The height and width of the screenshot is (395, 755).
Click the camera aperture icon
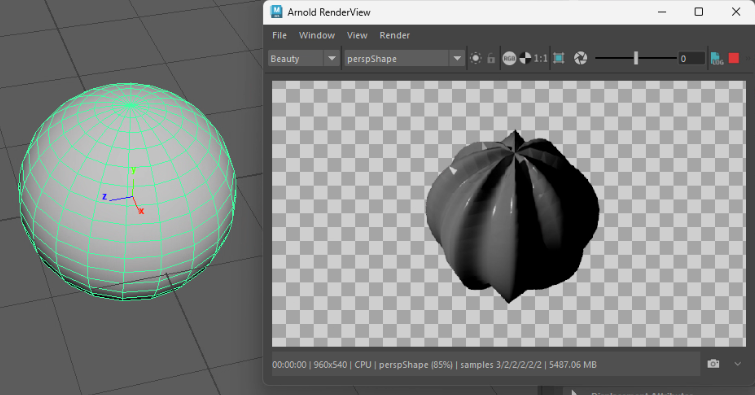580,58
